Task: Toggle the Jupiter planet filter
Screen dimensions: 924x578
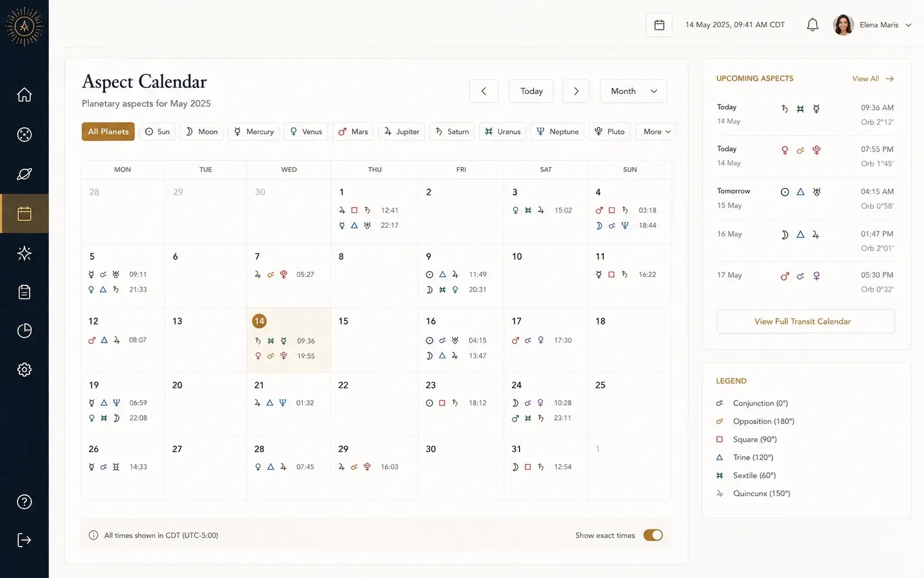Action: tap(401, 132)
